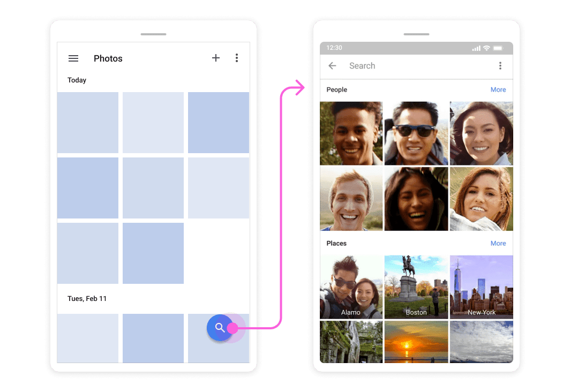Tap the signal strength status icon

pyautogui.click(x=476, y=48)
